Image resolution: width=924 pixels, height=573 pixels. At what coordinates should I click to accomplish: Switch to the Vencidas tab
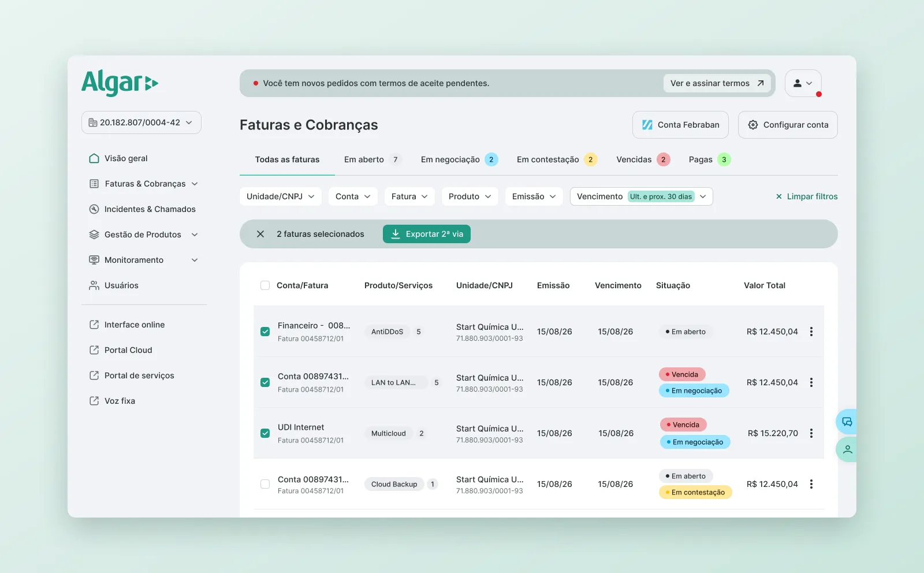(643, 159)
